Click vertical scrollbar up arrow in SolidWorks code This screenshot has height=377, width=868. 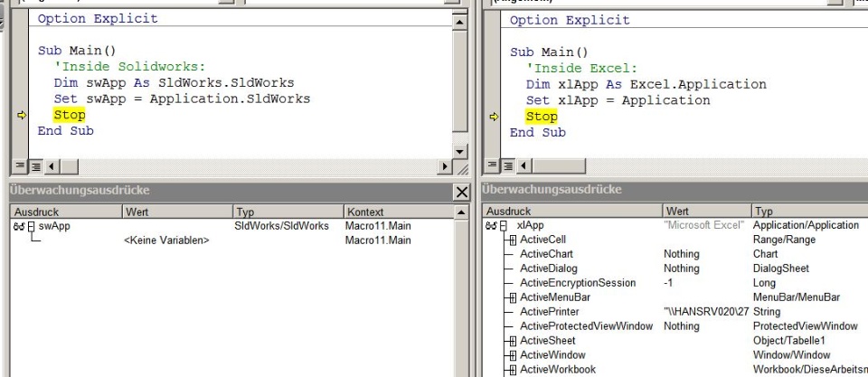[460, 22]
